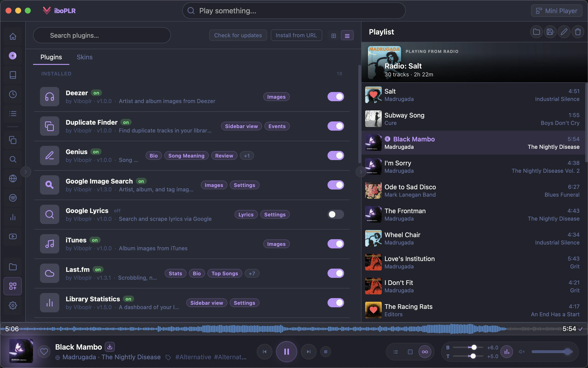Click the Black Mambo album art thumbnail in player bar

21,351
